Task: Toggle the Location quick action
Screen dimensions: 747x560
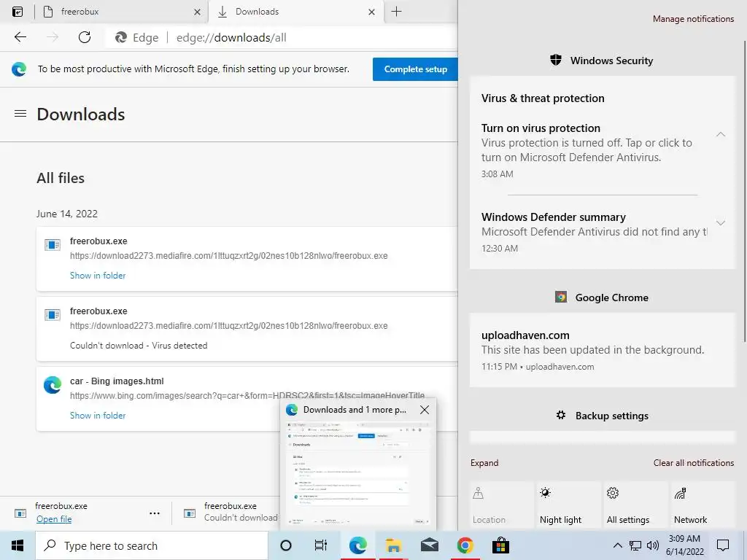Action: click(501, 505)
